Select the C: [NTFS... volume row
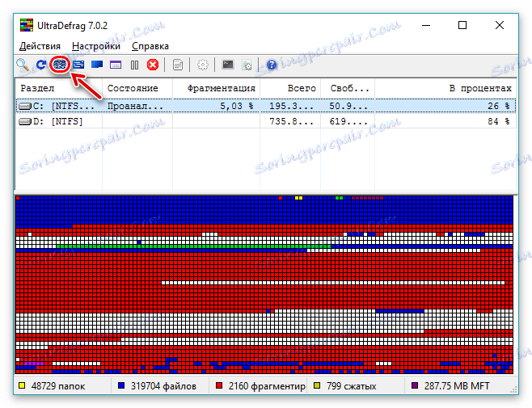532x408 pixels. (x=266, y=106)
